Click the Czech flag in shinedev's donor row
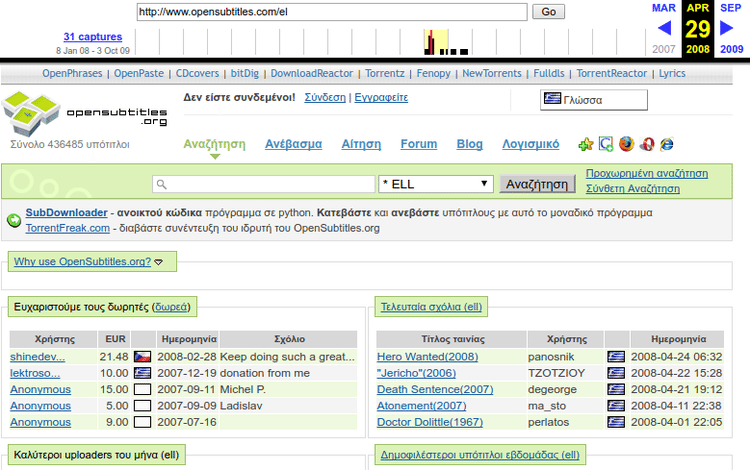 point(142,357)
